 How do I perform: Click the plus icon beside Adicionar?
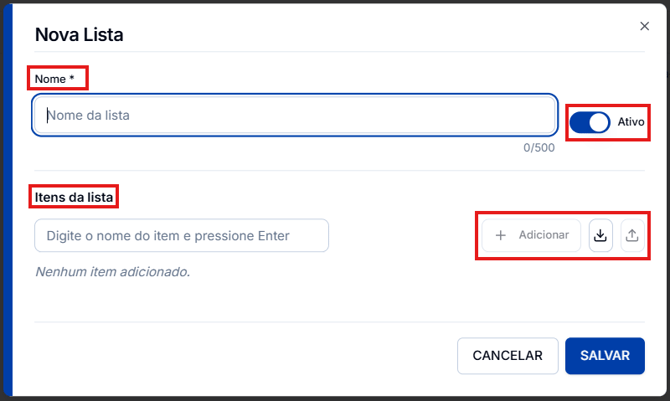500,235
